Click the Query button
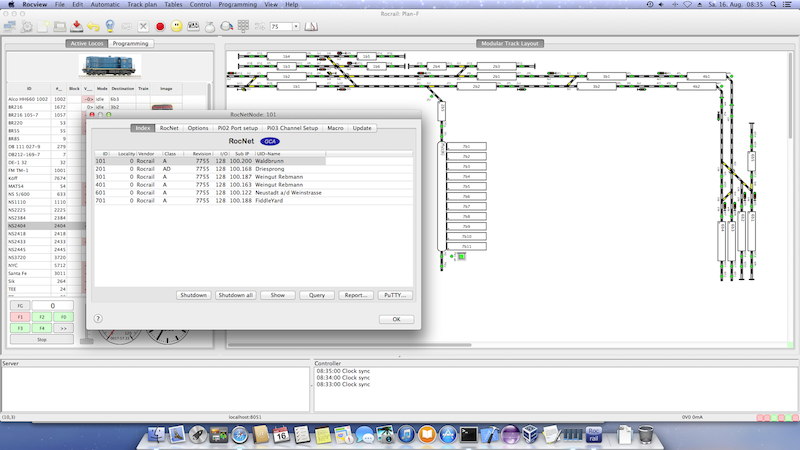800x450 pixels. tap(317, 295)
